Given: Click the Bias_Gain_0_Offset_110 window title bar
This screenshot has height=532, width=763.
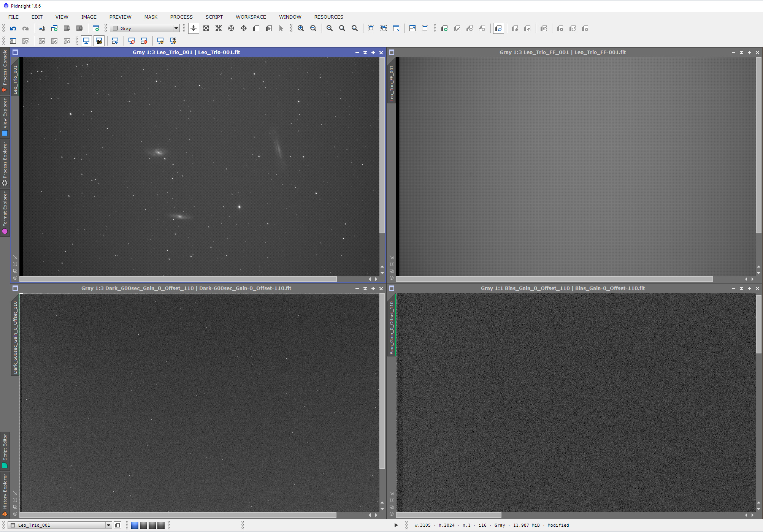Looking at the screenshot, I should 562,288.
